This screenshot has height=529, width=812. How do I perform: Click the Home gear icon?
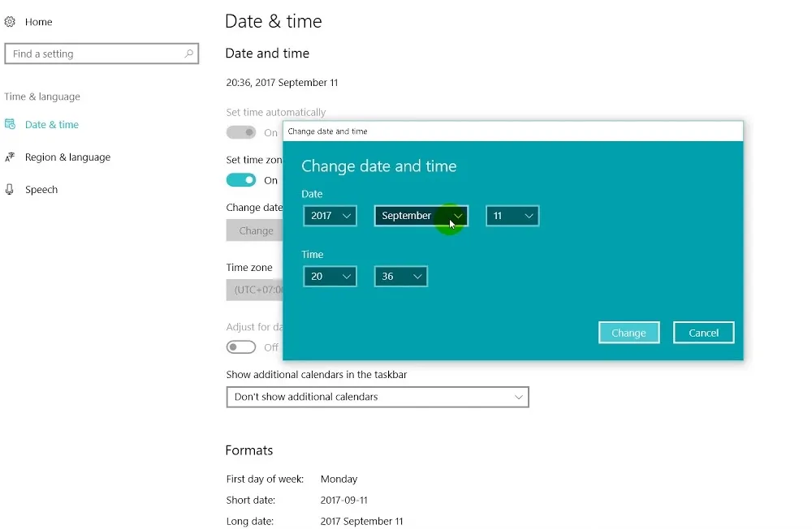point(11,21)
